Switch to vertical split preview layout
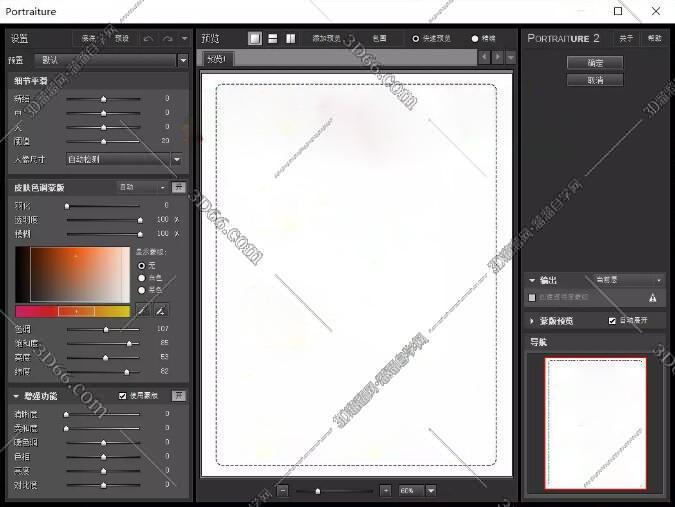This screenshot has height=507, width=675. pos(291,38)
